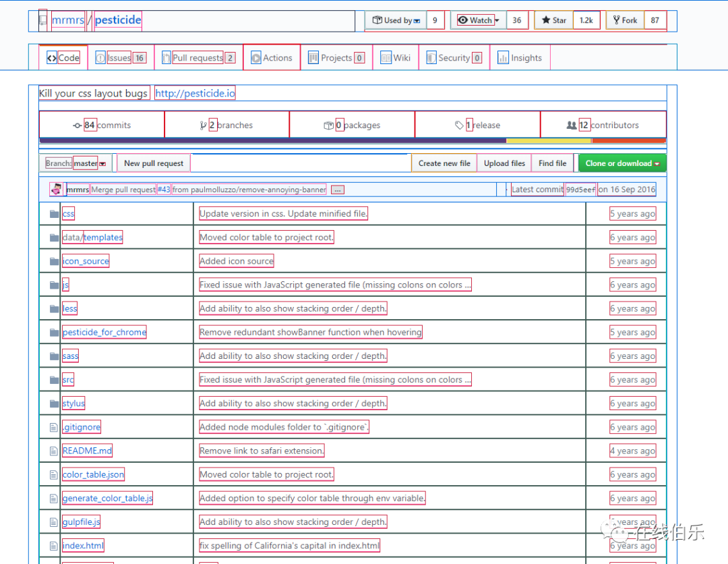Open the http://pesticide.io website link
The width and height of the screenshot is (728, 564).
point(195,93)
